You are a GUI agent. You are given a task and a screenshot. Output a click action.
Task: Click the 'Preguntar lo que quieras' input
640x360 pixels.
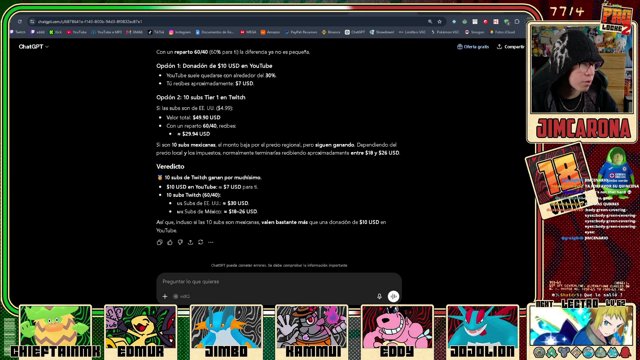pos(279,282)
